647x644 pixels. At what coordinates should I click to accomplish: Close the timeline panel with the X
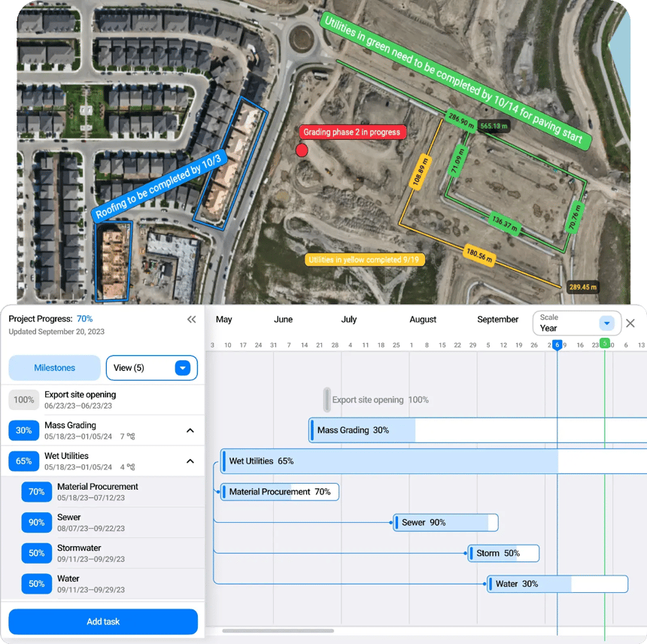630,324
